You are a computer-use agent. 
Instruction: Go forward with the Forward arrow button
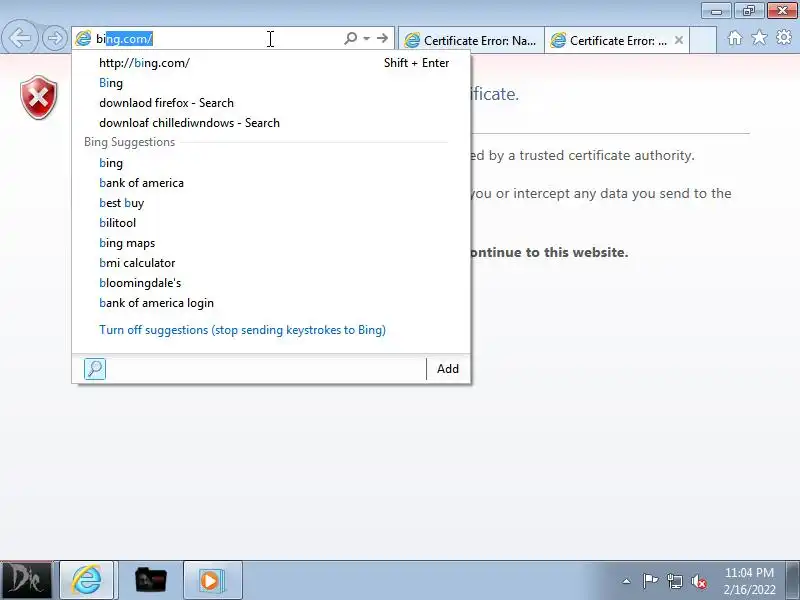55,38
